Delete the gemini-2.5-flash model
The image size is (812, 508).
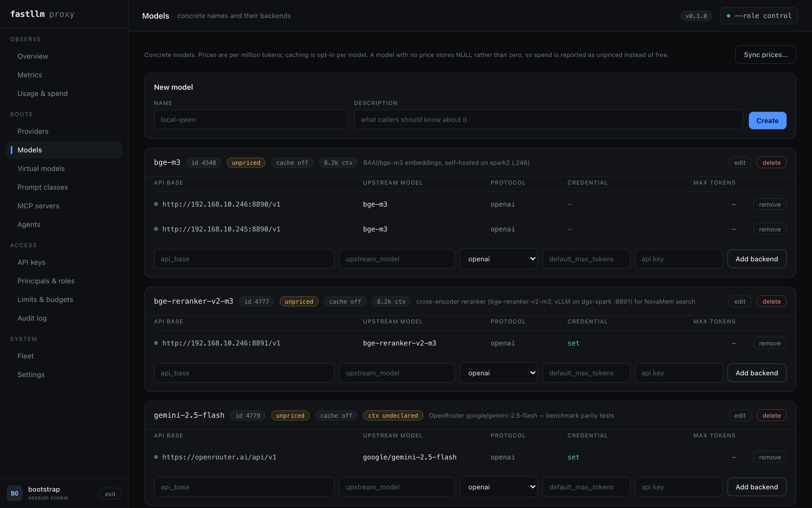pos(771,415)
